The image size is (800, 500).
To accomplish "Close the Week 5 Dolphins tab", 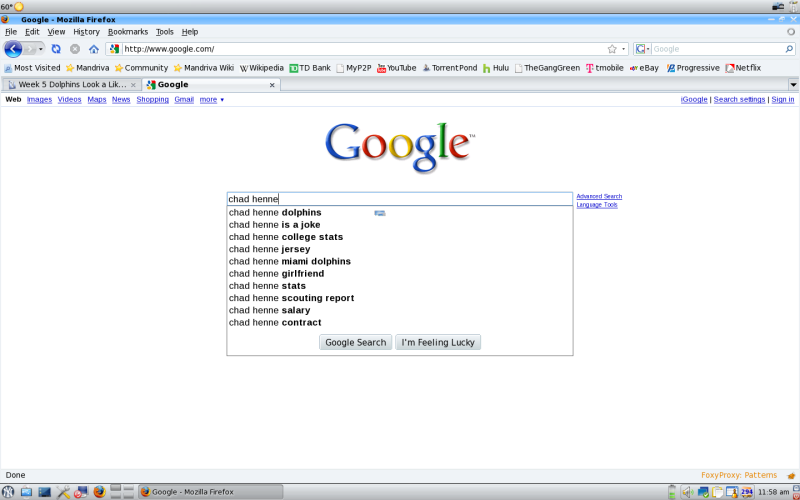I will (x=133, y=85).
